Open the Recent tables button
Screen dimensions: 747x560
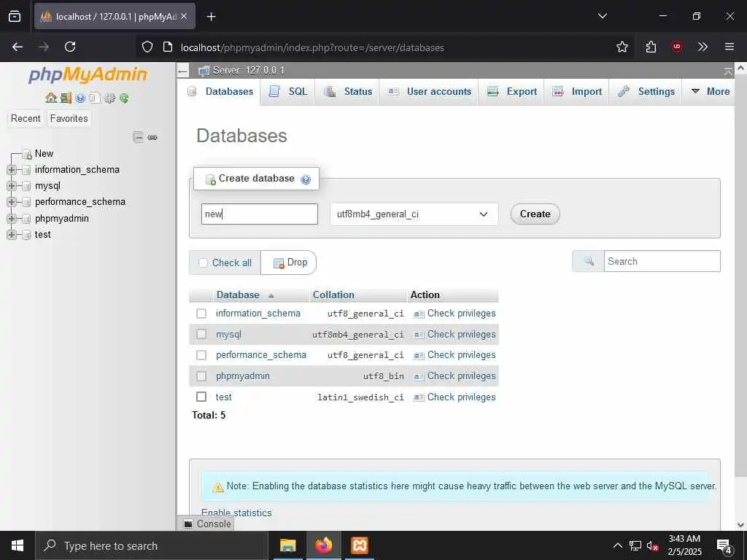click(x=26, y=119)
